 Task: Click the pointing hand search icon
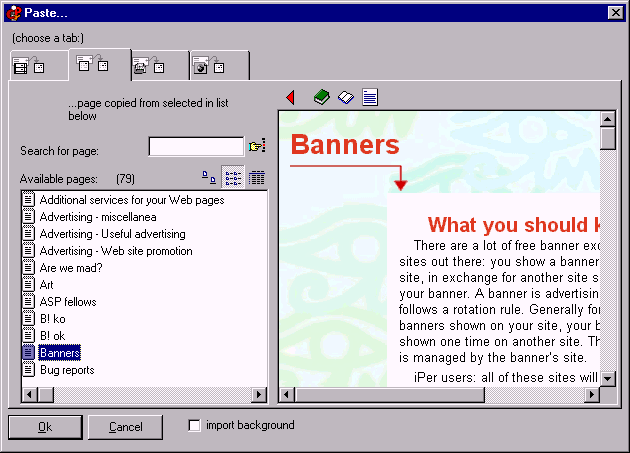pos(257,147)
